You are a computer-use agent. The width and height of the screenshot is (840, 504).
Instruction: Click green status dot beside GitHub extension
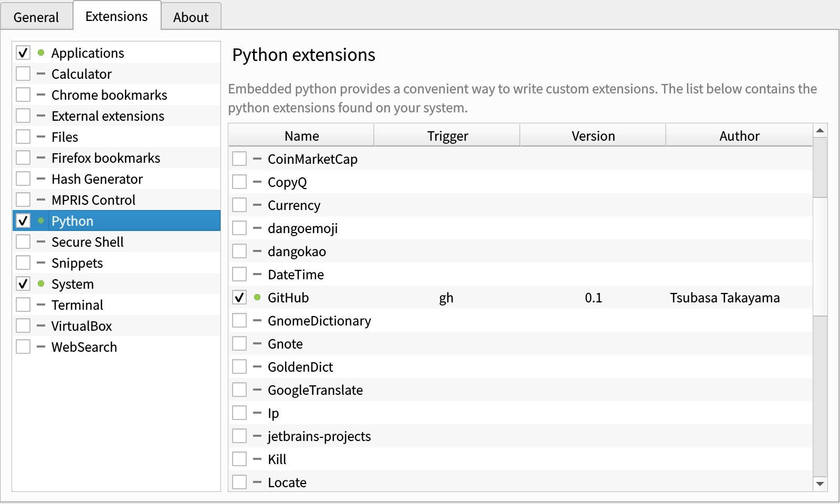[x=257, y=297]
